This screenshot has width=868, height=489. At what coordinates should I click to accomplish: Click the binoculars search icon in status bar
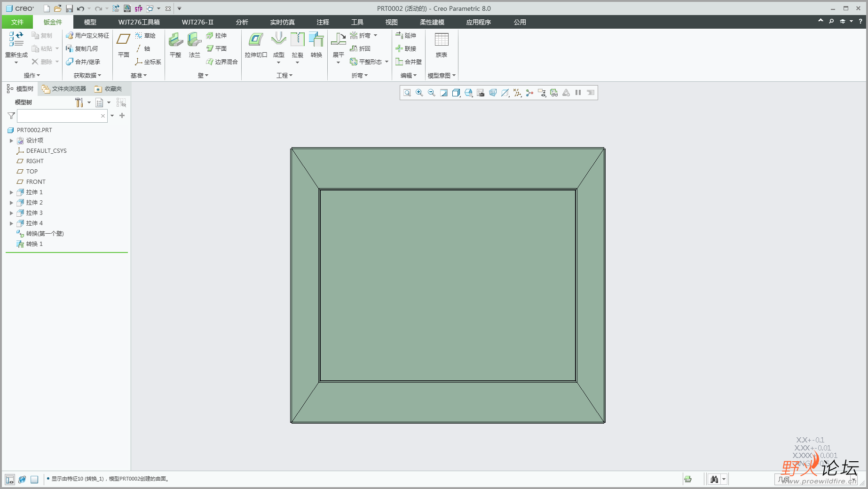[x=714, y=479]
